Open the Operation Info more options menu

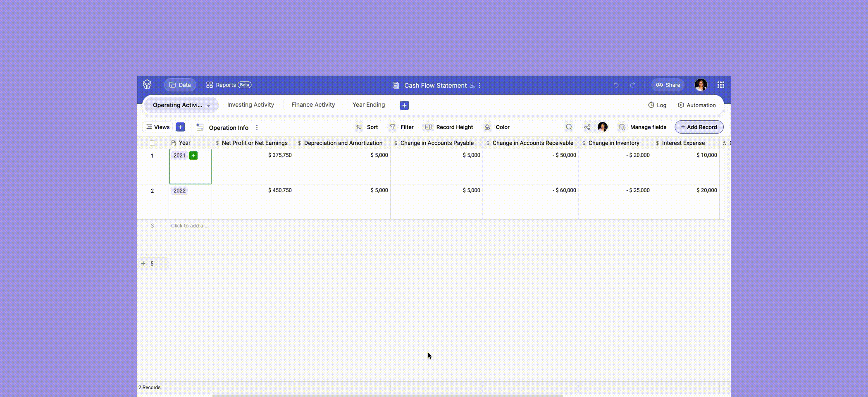click(257, 127)
